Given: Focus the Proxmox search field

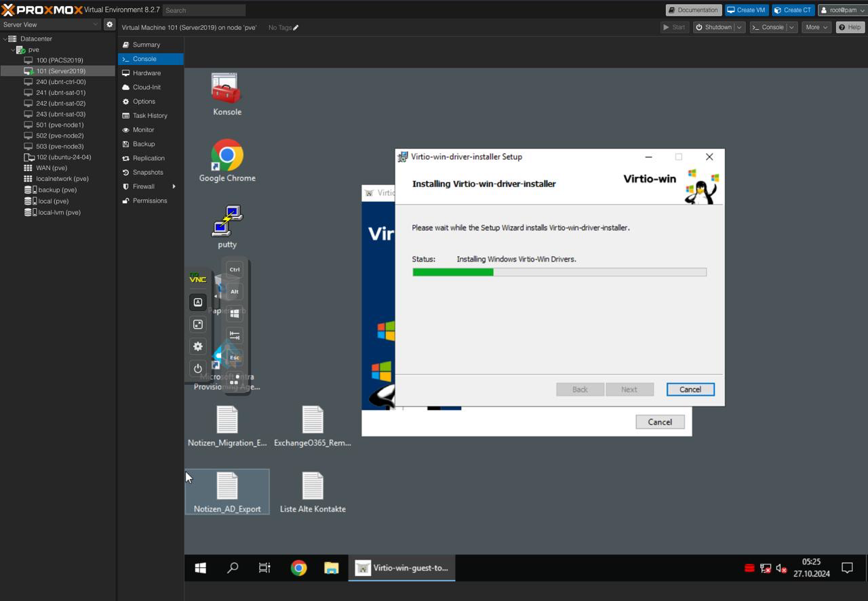Looking at the screenshot, I should click(204, 10).
